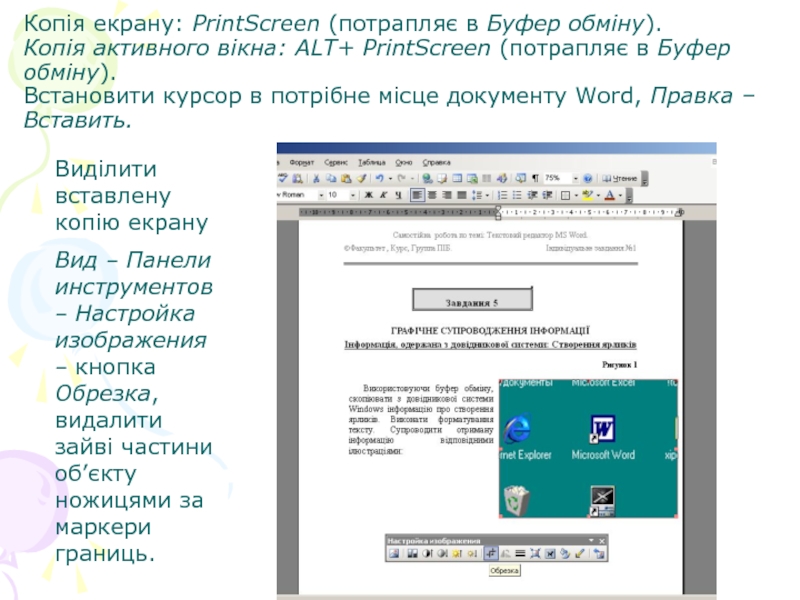Open the Highlight color dropdown arrow
The height and width of the screenshot is (600, 800).
(x=598, y=195)
